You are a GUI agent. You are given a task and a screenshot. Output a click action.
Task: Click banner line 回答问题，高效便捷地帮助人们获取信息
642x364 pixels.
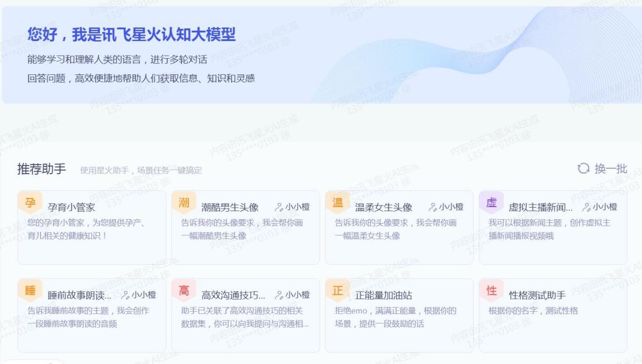click(x=141, y=78)
